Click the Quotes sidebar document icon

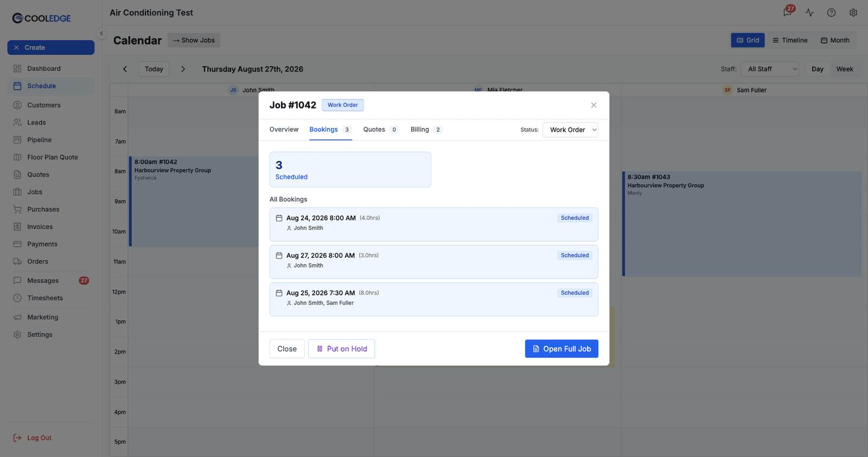tap(17, 175)
